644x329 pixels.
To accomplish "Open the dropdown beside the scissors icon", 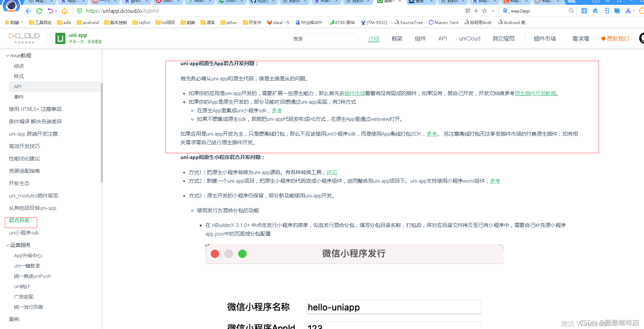I will click(634, 11).
